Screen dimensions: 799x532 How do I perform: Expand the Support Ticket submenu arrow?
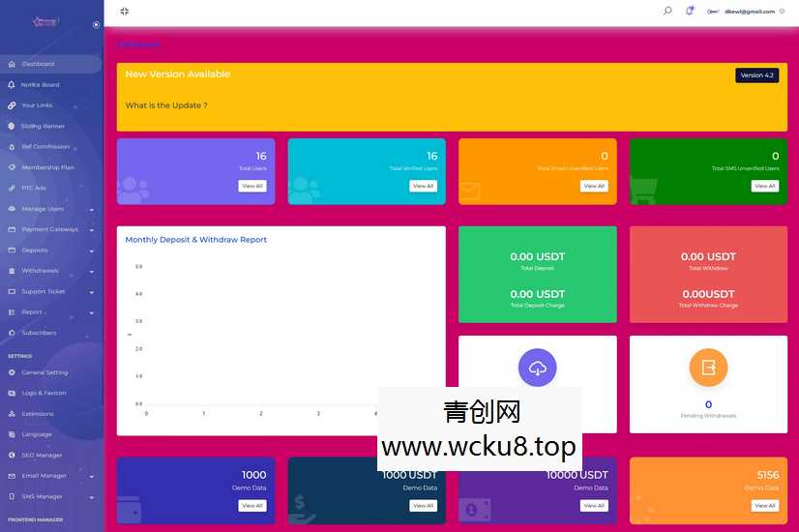[92, 292]
